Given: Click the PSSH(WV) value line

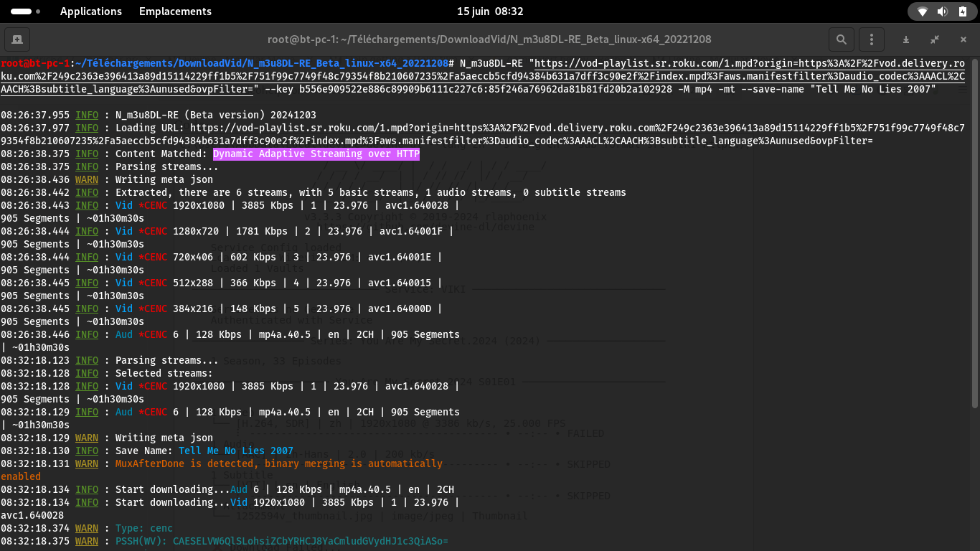Looking at the screenshot, I should pos(282,541).
